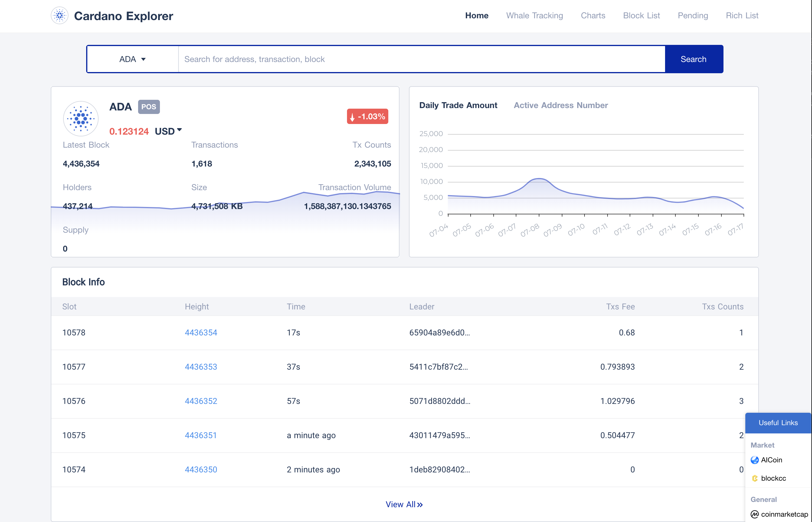Open the Rich List page
The height and width of the screenshot is (522, 812).
741,15
